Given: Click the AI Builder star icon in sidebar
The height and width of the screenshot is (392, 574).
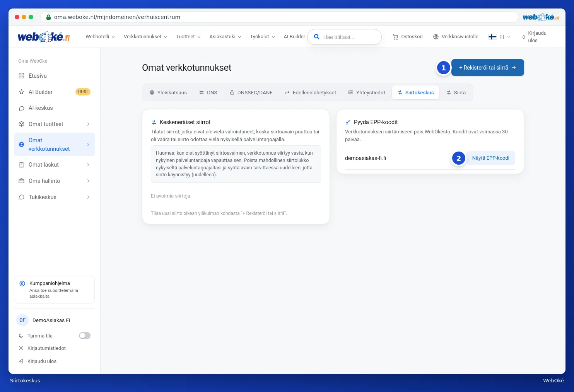Looking at the screenshot, I should pos(22,92).
